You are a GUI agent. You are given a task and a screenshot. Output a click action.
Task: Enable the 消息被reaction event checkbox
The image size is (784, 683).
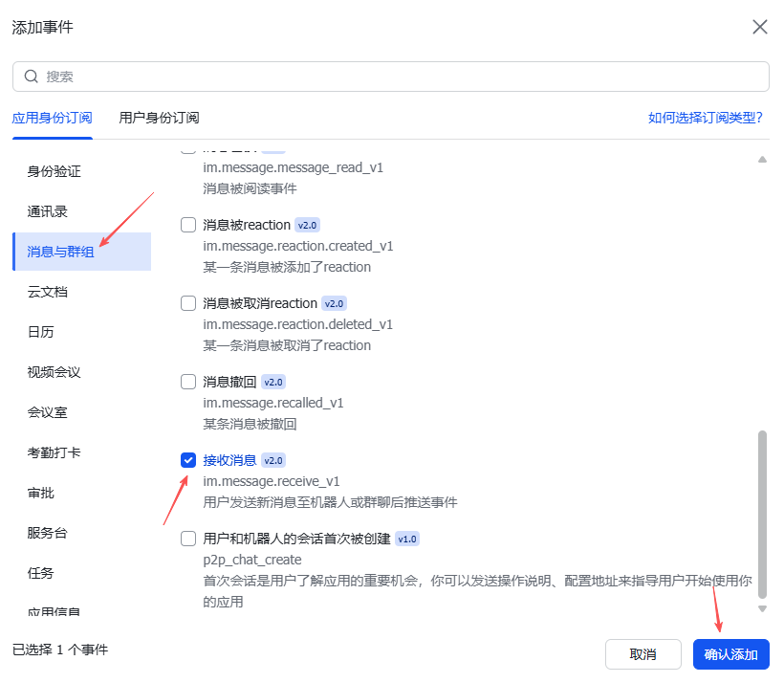pyautogui.click(x=188, y=225)
